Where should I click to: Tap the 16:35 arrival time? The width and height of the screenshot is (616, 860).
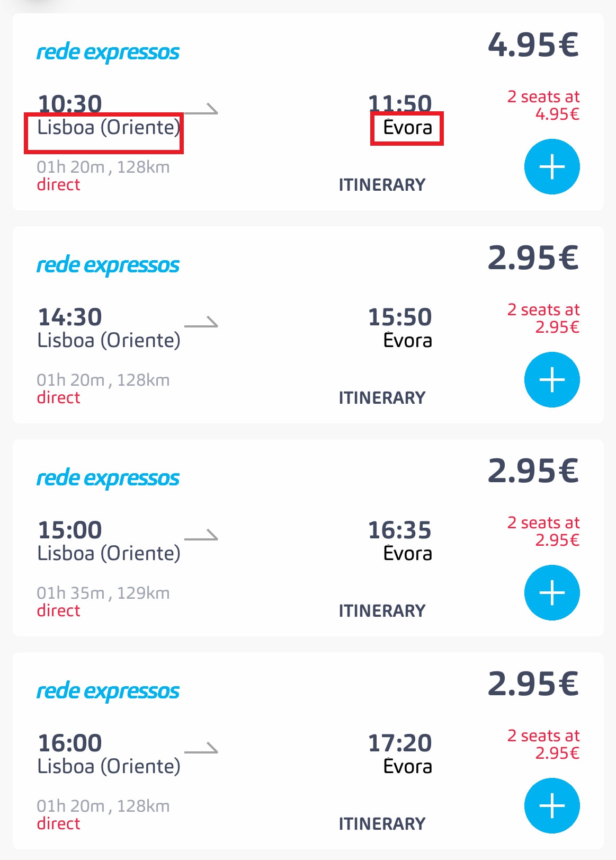(x=400, y=530)
